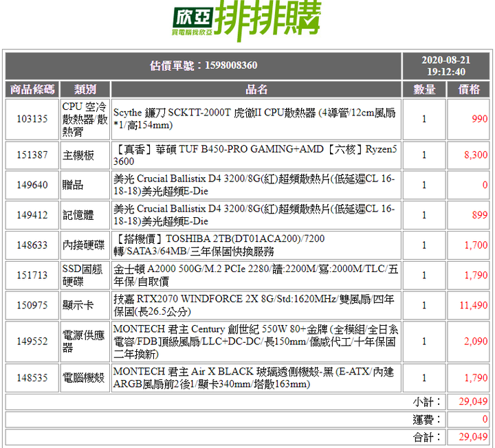
Task: Click the 商品條碼 column header
Action: (x=32, y=89)
